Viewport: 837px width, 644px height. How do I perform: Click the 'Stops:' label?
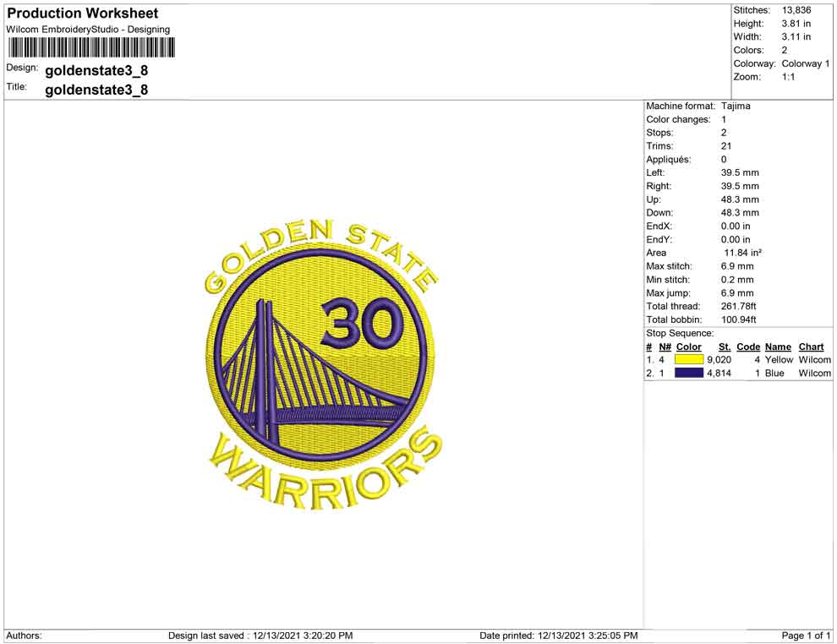(659, 133)
